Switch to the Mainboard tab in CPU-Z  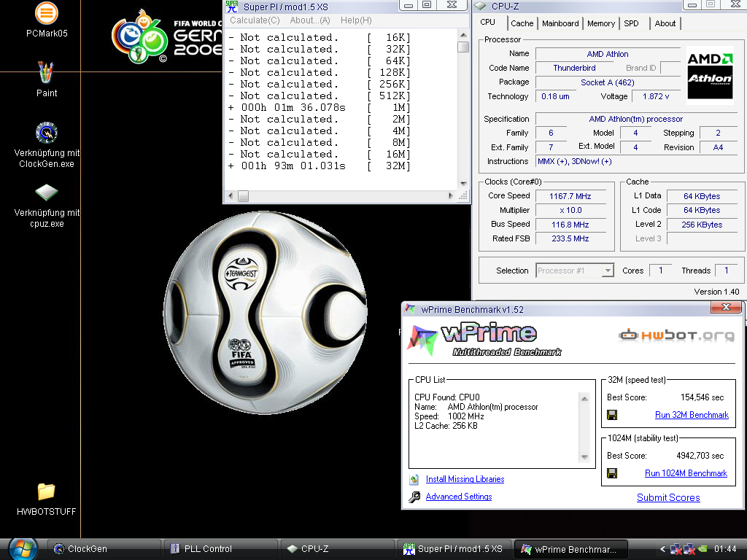coord(560,23)
